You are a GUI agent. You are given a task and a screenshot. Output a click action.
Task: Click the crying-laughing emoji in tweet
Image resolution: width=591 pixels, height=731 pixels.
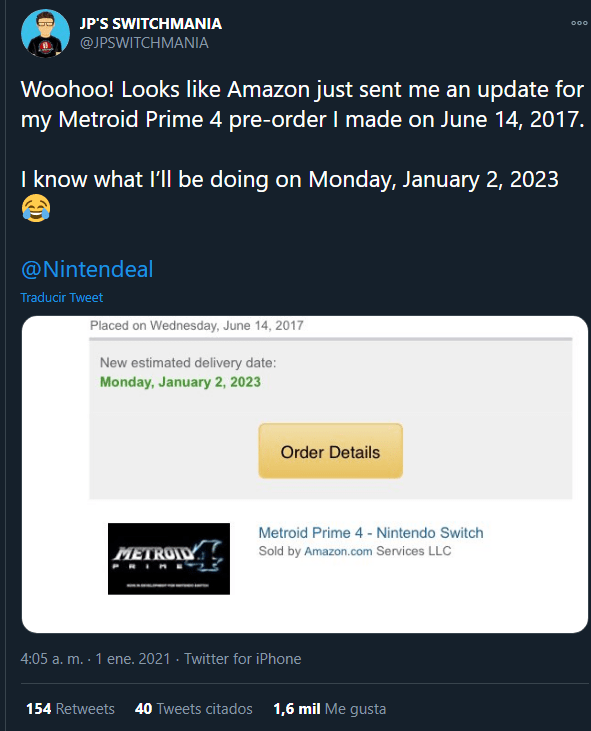click(x=36, y=208)
